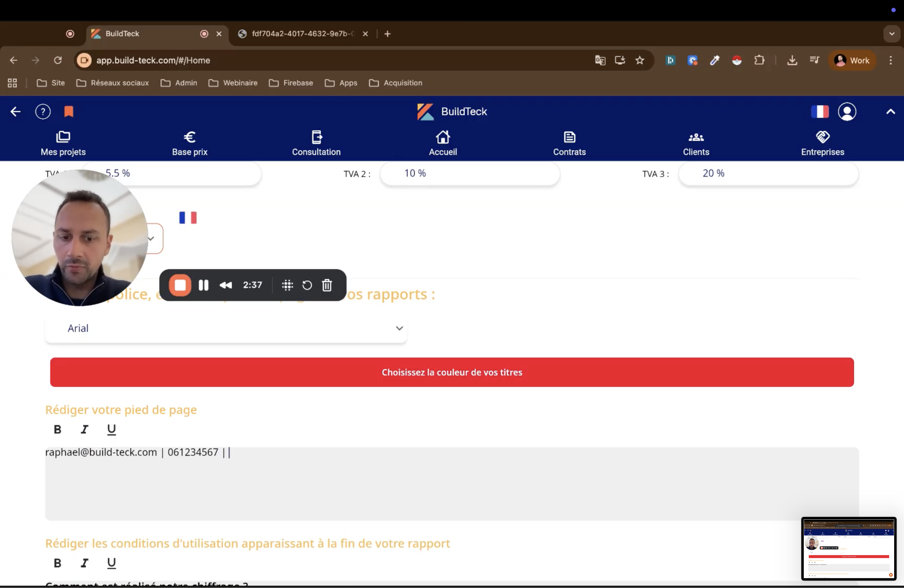Viewport: 904px width, 588px height.
Task: Click install app icon in address bar
Action: [x=620, y=60]
